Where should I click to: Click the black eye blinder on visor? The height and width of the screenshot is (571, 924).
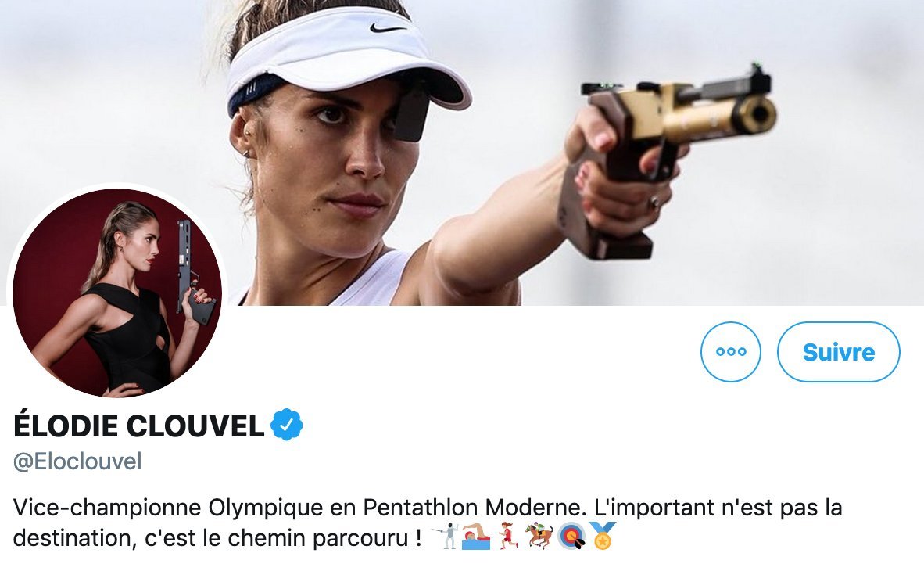pyautogui.click(x=411, y=113)
